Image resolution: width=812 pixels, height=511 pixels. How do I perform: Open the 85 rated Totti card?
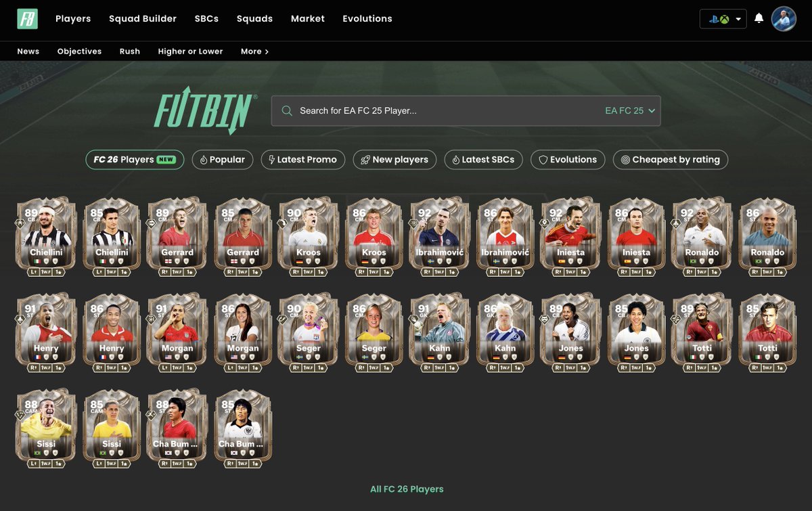point(768,333)
